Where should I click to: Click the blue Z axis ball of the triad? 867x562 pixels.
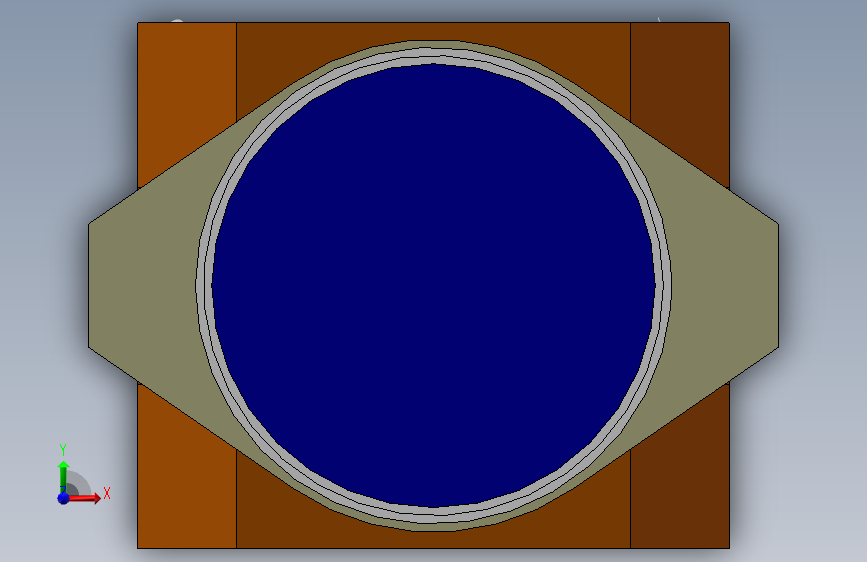click(x=63, y=498)
